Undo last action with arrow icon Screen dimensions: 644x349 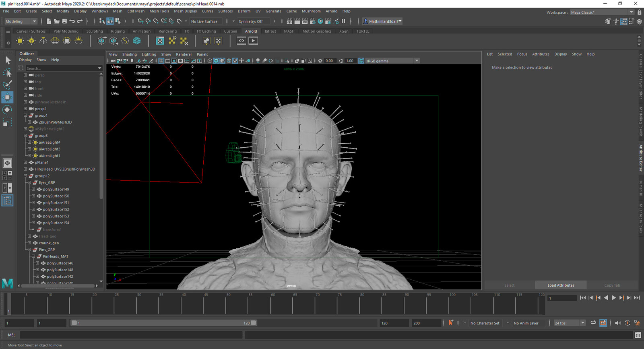(x=72, y=21)
